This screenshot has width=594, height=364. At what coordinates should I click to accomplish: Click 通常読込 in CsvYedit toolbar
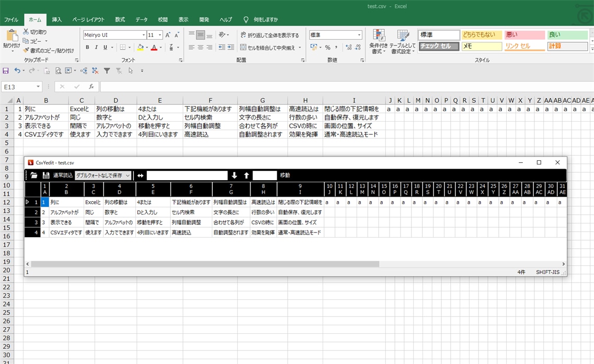tap(63, 175)
